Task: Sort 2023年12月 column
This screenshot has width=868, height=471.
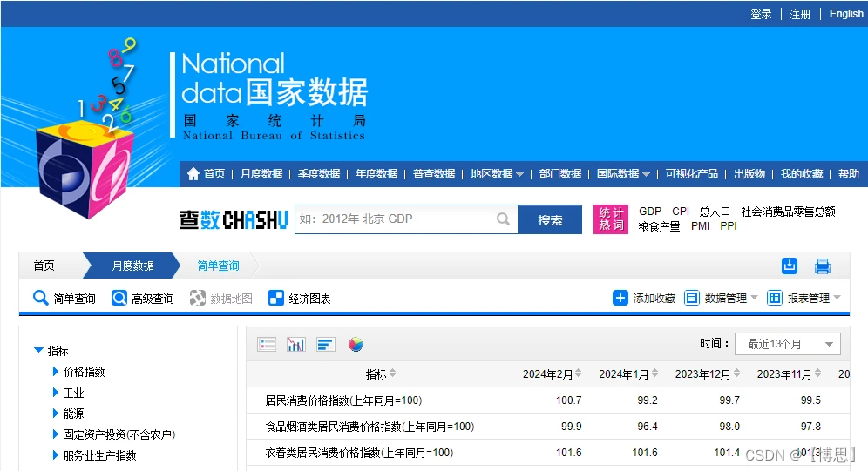Action: pyautogui.click(x=736, y=373)
